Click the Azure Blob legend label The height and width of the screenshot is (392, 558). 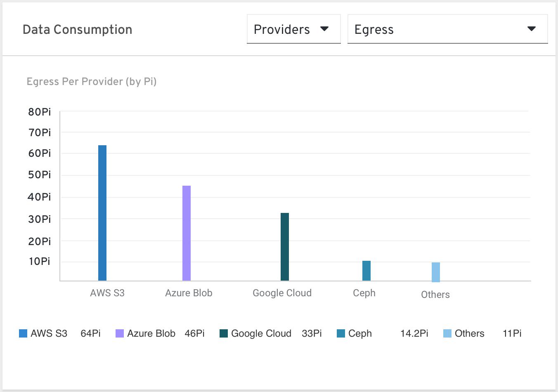pos(151,333)
